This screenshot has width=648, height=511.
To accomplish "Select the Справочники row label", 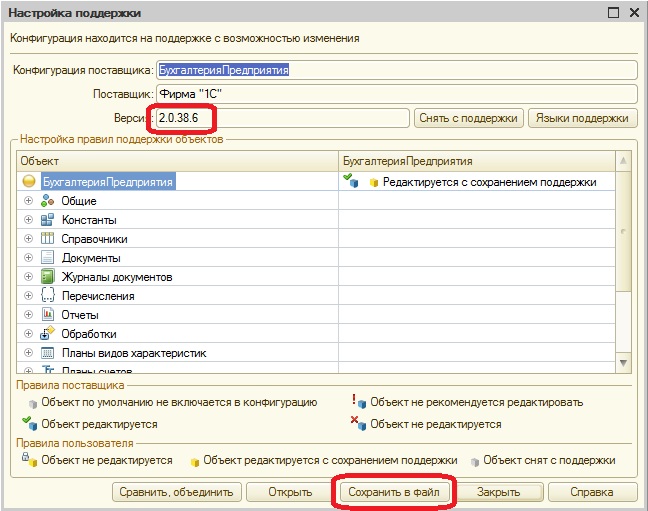I will pos(94,239).
